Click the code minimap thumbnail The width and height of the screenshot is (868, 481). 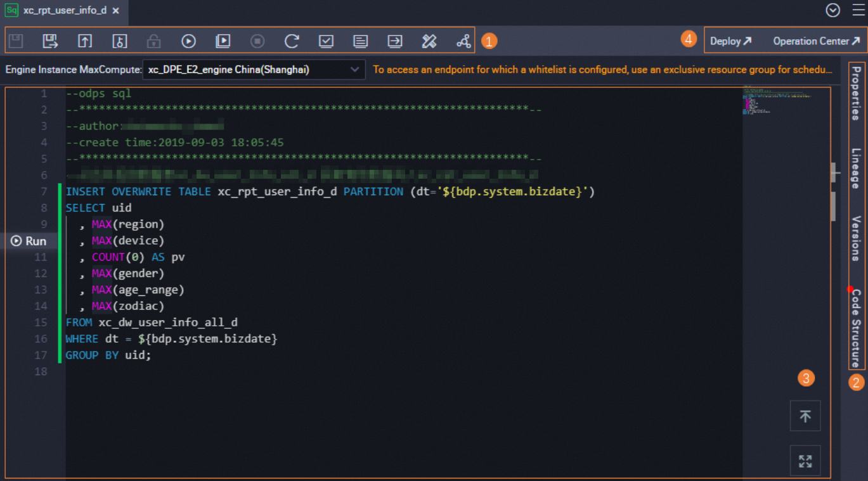[x=777, y=99]
